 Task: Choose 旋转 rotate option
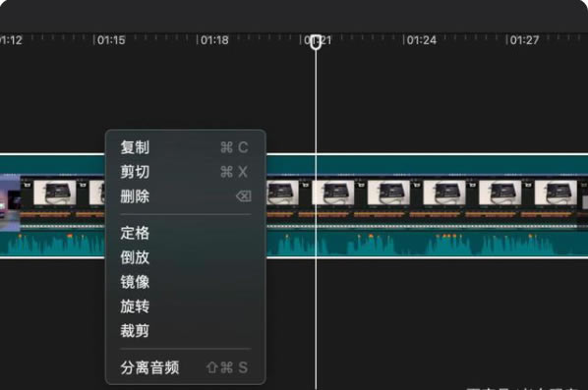coord(186,306)
